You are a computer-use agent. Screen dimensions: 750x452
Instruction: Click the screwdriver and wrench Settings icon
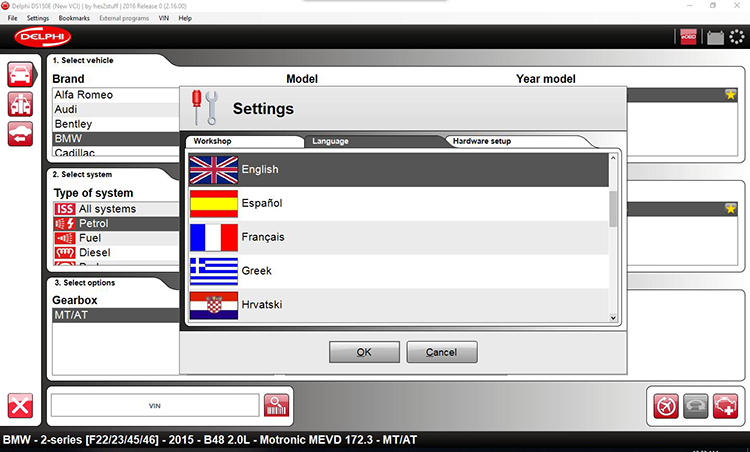click(x=204, y=108)
